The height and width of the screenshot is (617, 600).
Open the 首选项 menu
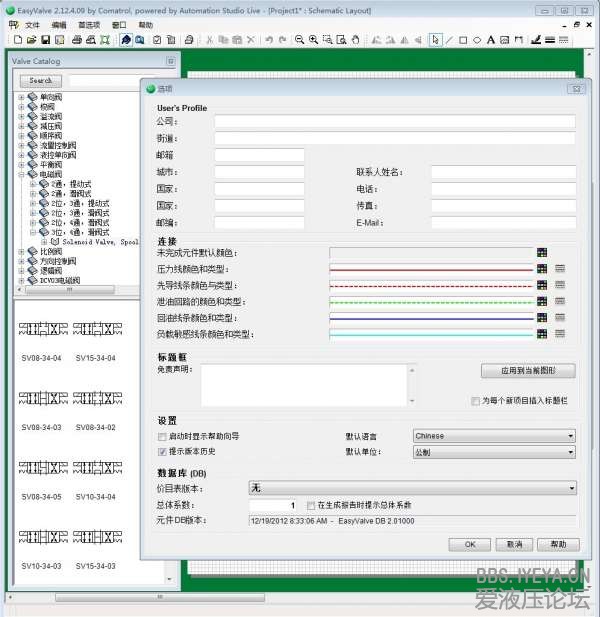pos(89,24)
